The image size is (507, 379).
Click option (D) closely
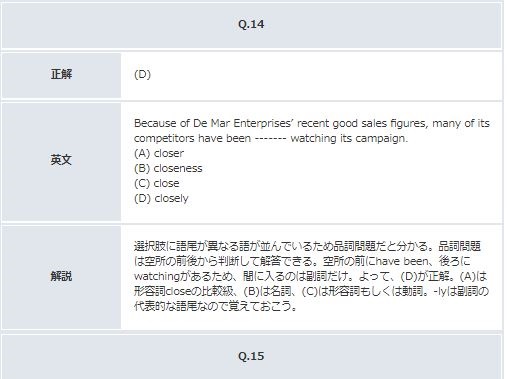161,198
